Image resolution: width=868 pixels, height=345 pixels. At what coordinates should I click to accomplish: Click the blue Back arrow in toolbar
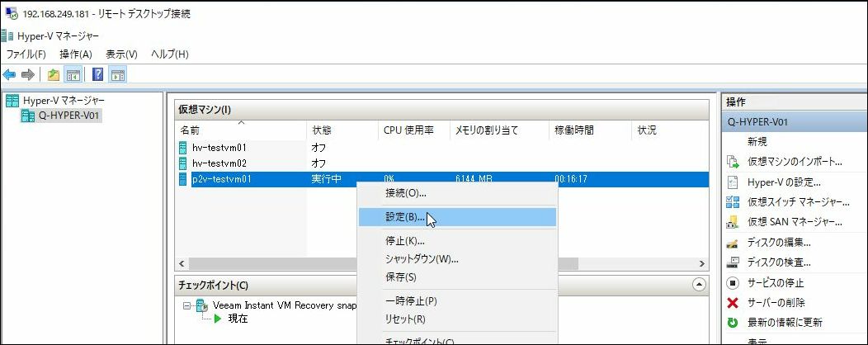coord(10,75)
